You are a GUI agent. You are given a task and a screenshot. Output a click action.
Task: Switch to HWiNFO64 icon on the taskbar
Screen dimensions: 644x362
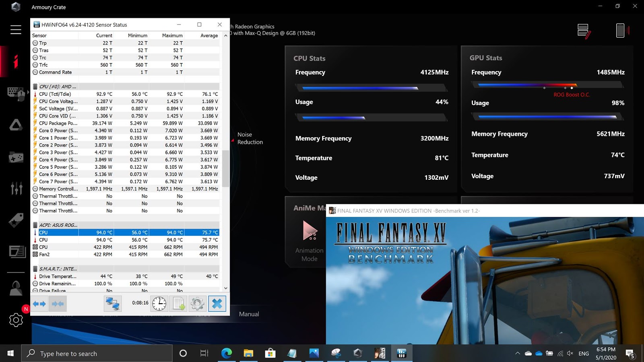401,353
